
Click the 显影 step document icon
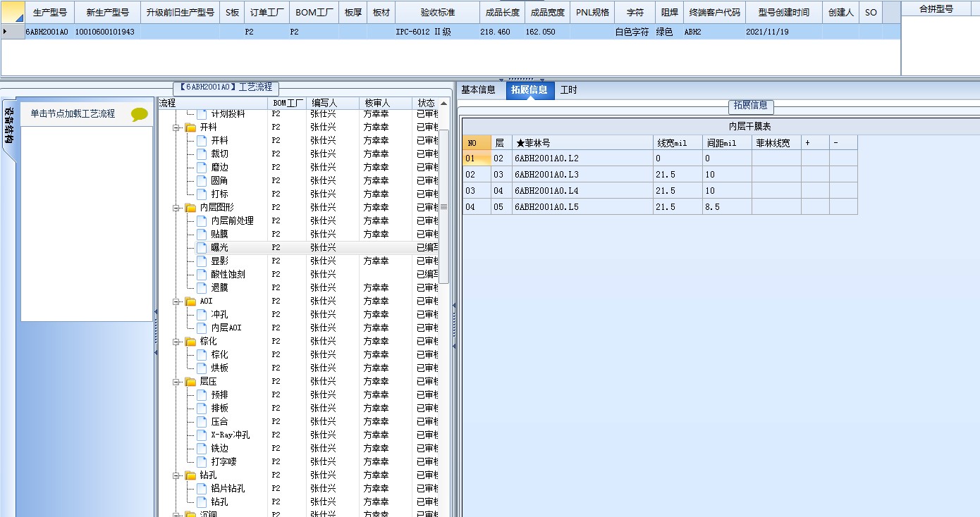(x=202, y=261)
